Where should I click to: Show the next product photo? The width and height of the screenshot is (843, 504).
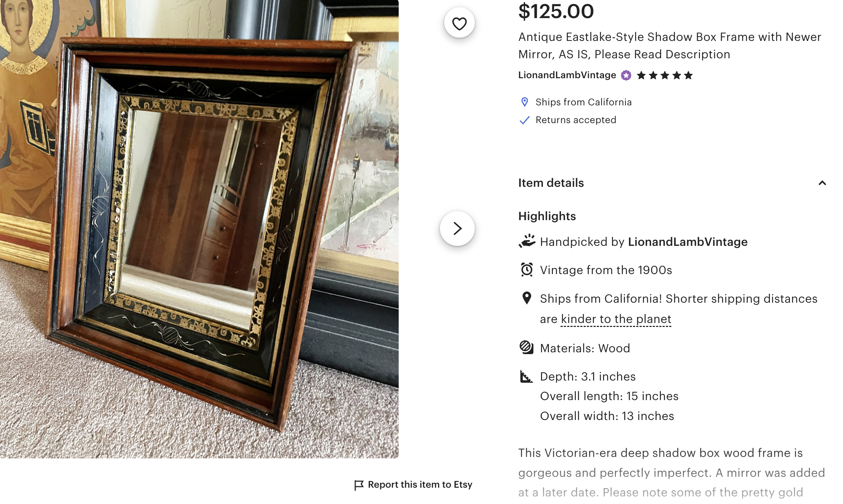click(x=457, y=228)
